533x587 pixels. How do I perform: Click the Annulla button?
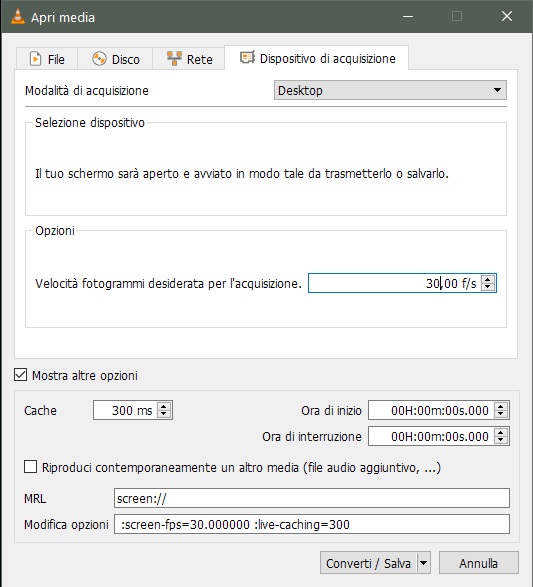(x=478, y=563)
